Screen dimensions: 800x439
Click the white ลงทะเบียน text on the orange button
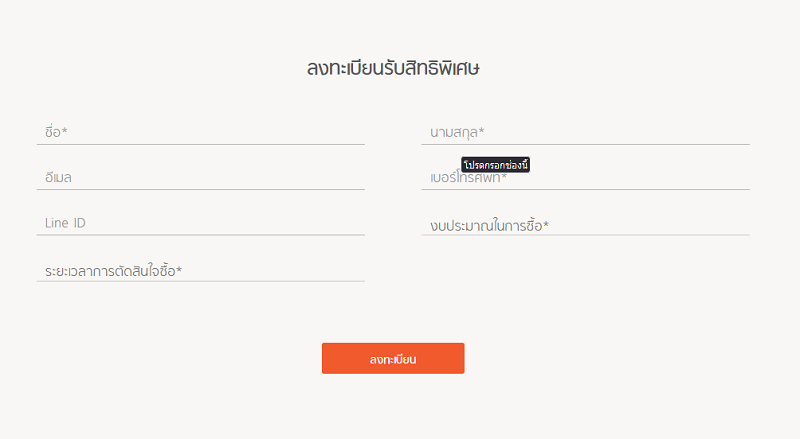click(x=393, y=359)
